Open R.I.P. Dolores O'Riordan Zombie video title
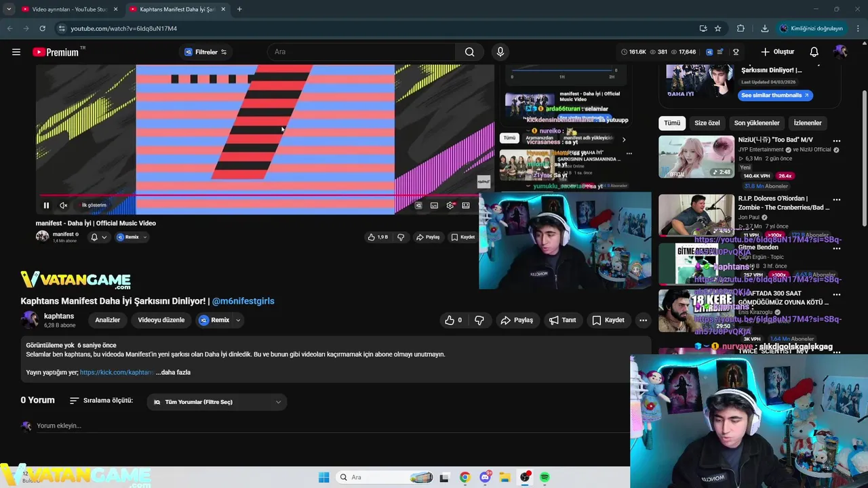The image size is (868, 488). [x=784, y=203]
